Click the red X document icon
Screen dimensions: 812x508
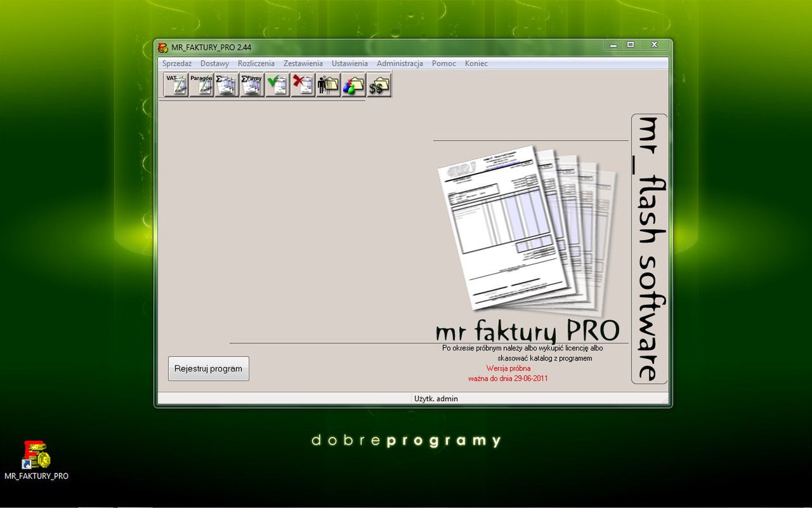(303, 84)
